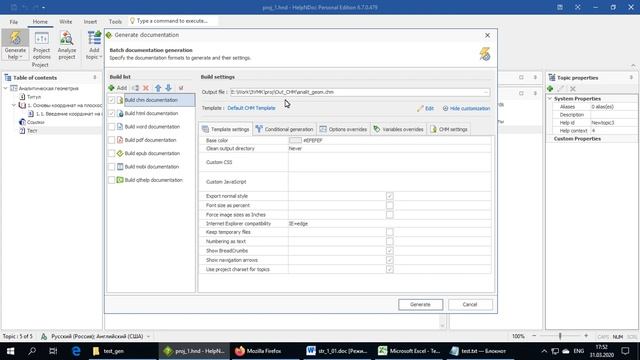Click the Base color swatch #EFEFEF
640x360 pixels.
(295, 140)
